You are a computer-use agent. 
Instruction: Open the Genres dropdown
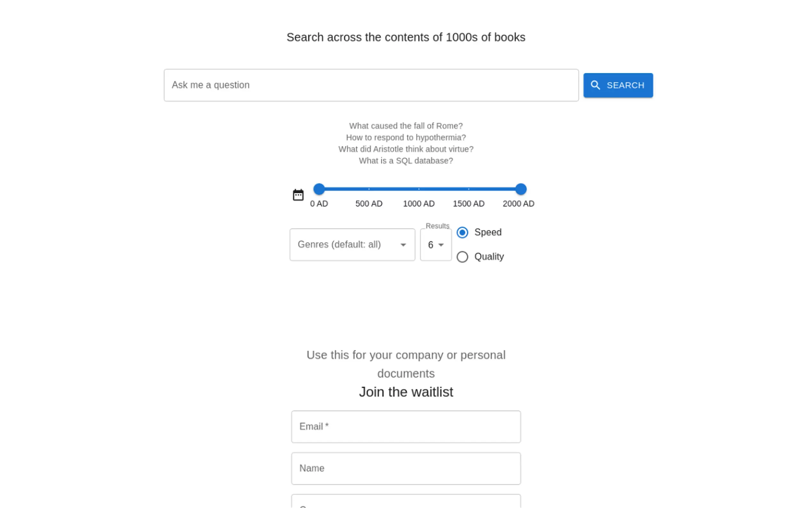tap(352, 245)
